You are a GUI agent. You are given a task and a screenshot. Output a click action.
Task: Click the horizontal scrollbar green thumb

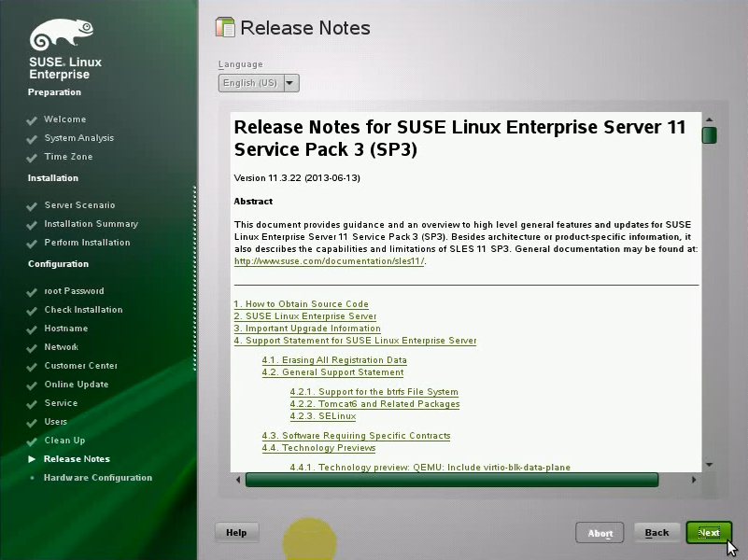click(452, 480)
